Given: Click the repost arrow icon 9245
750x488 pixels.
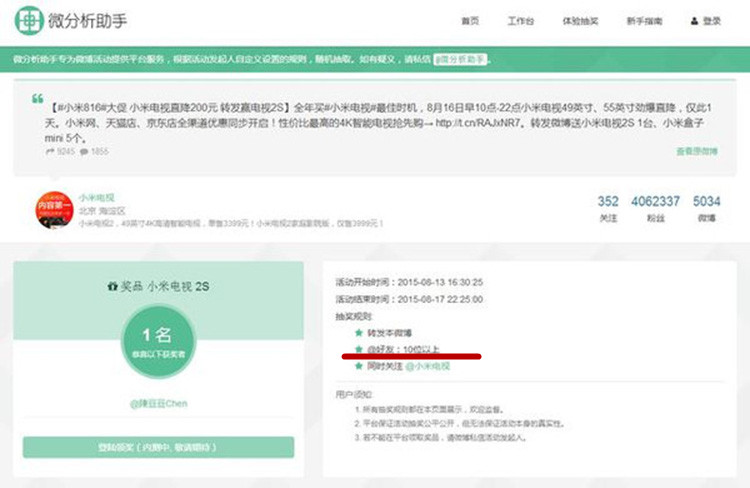Looking at the screenshot, I should pos(50,152).
